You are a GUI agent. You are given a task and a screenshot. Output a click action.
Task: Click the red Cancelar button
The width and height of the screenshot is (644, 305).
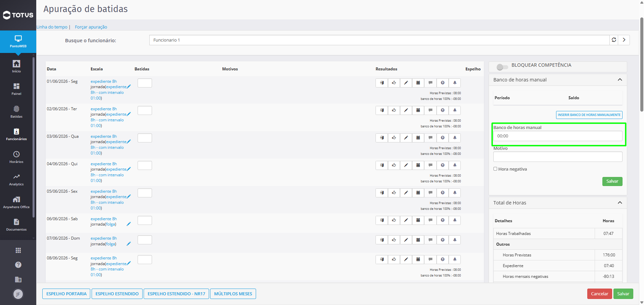[599, 294]
